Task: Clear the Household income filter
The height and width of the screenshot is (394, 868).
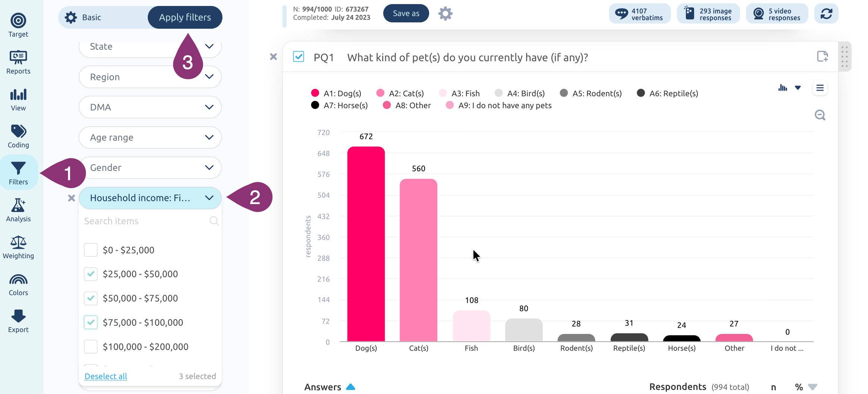Action: point(71,198)
